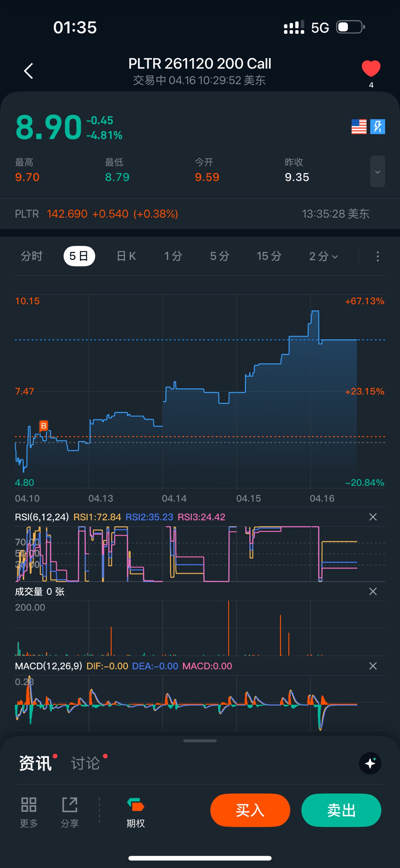Open the chart options three-dot menu
The width and height of the screenshot is (400, 868).
coord(377,256)
